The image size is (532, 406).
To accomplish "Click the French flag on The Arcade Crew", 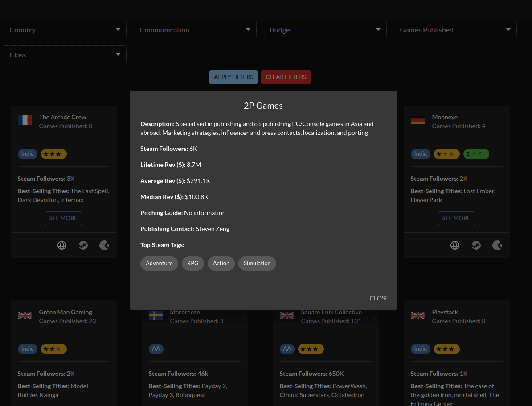I will click(25, 120).
